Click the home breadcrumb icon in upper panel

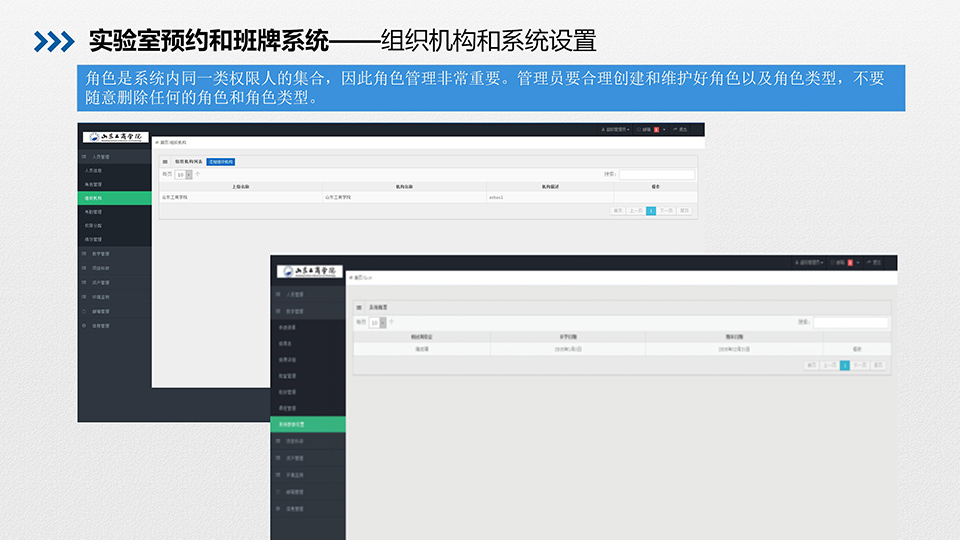point(156,143)
